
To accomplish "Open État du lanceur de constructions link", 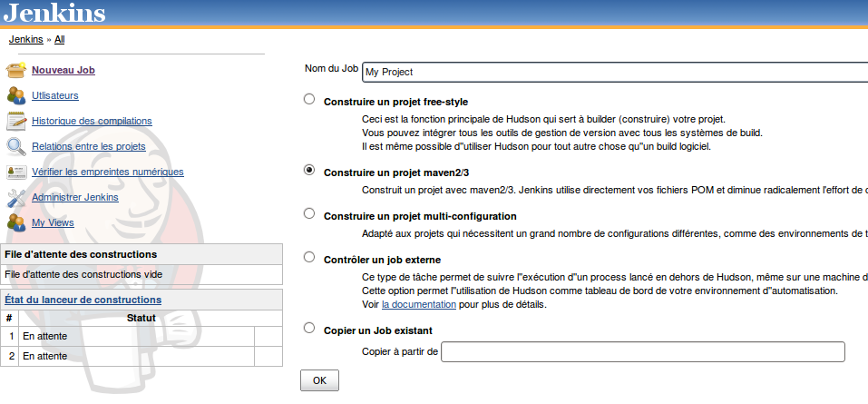I will pyautogui.click(x=83, y=300).
